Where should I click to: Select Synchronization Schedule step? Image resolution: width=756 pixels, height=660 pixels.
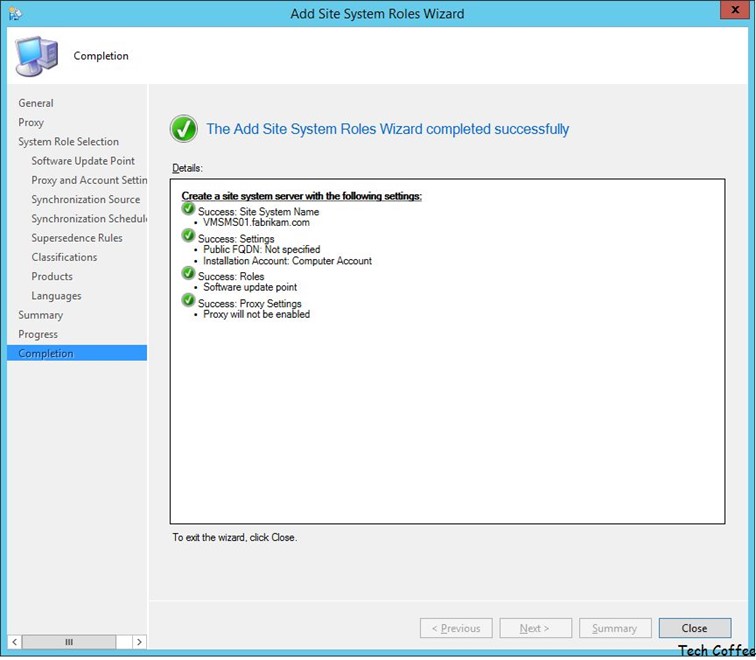pyautogui.click(x=89, y=219)
